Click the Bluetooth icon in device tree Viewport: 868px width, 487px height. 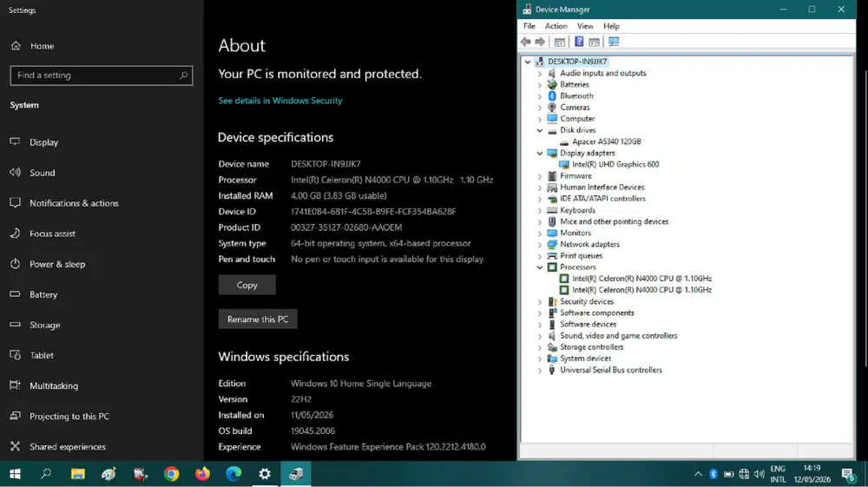tap(552, 95)
